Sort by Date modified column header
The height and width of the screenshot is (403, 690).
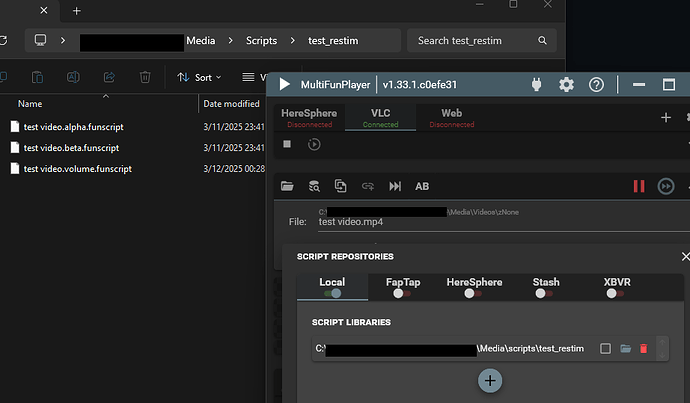[x=231, y=104]
